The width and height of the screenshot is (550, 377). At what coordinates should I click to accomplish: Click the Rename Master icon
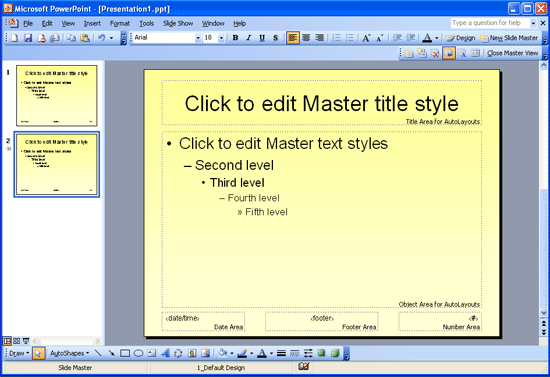click(x=462, y=53)
